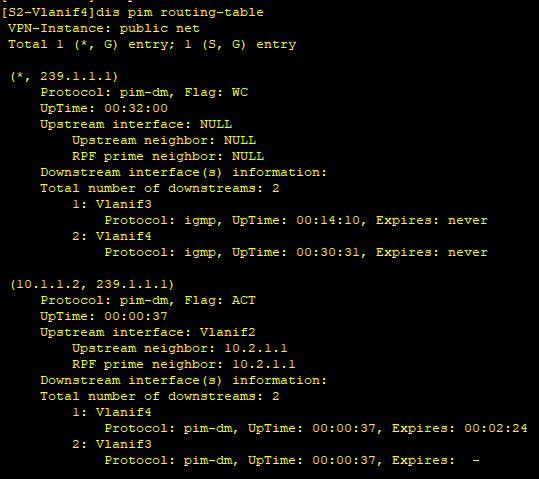
Task: Click the '2: Vlanif3' entry under the (S, G) entry
Action: point(112,445)
